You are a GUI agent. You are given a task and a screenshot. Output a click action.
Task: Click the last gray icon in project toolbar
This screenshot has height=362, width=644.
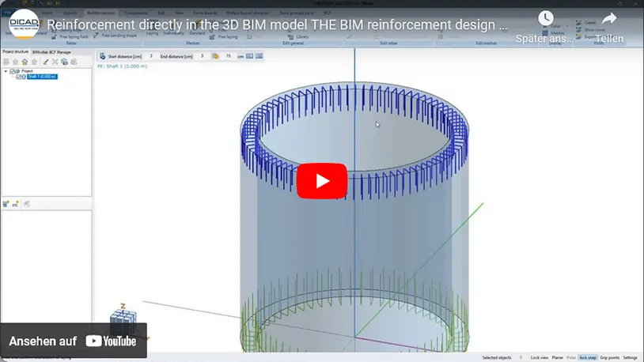click(x=74, y=62)
